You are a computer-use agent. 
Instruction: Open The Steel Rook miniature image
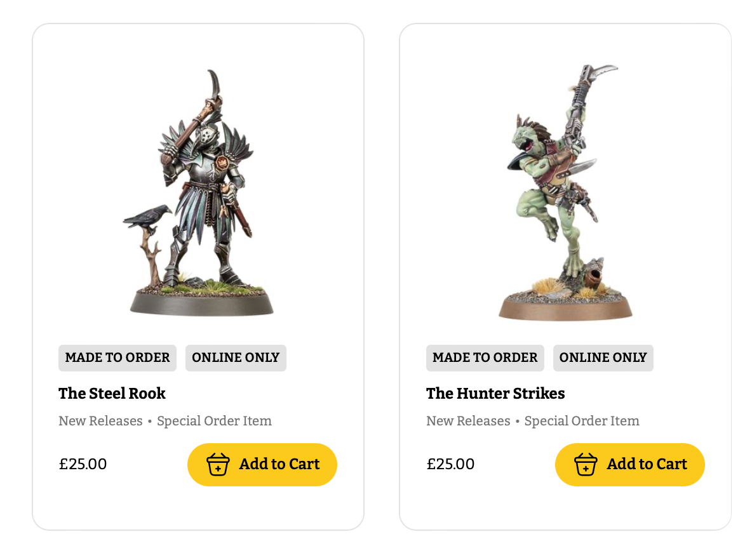point(198,192)
